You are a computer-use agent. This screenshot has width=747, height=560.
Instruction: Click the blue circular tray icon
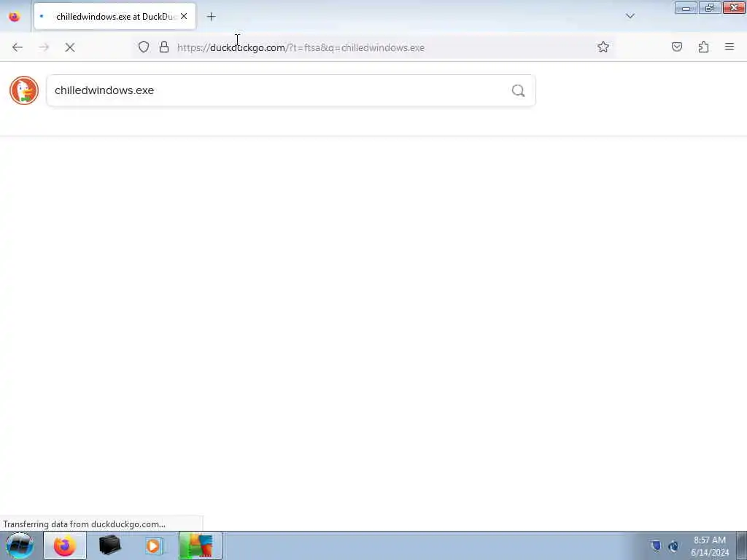(x=673, y=545)
